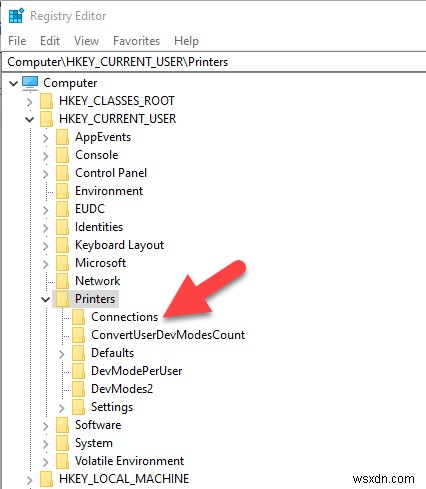Collapse the HKEY_CURRENT_USER key
The height and width of the screenshot is (489, 426).
pyautogui.click(x=30, y=119)
